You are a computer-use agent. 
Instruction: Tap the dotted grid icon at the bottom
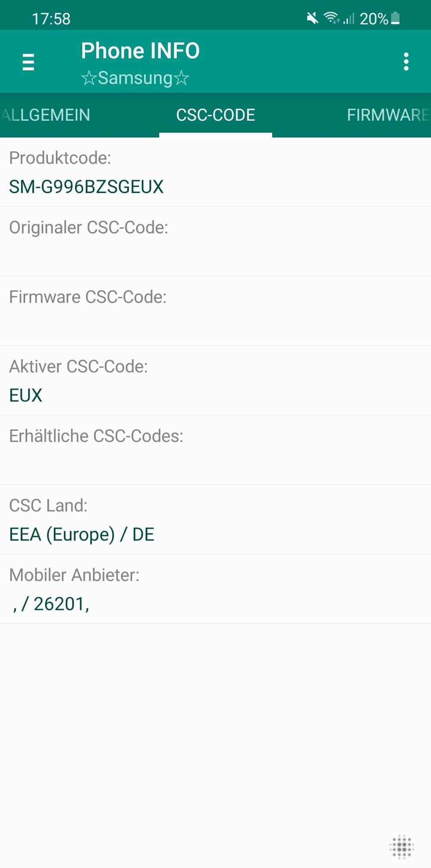pos(402,846)
